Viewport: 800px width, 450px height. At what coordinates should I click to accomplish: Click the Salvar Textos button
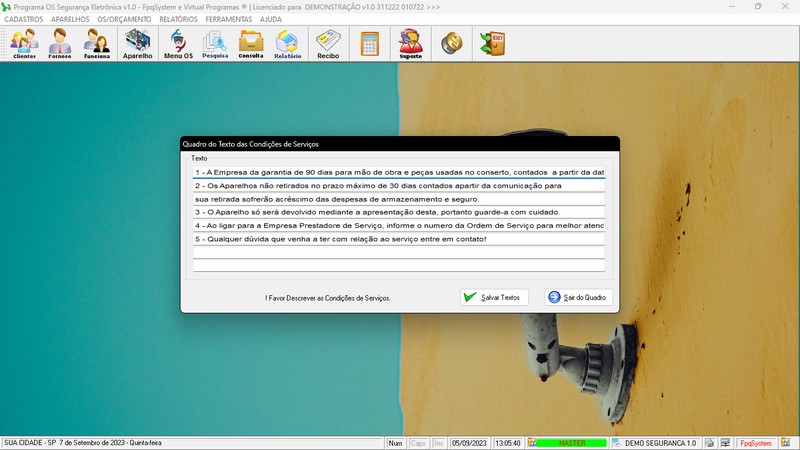coord(494,297)
